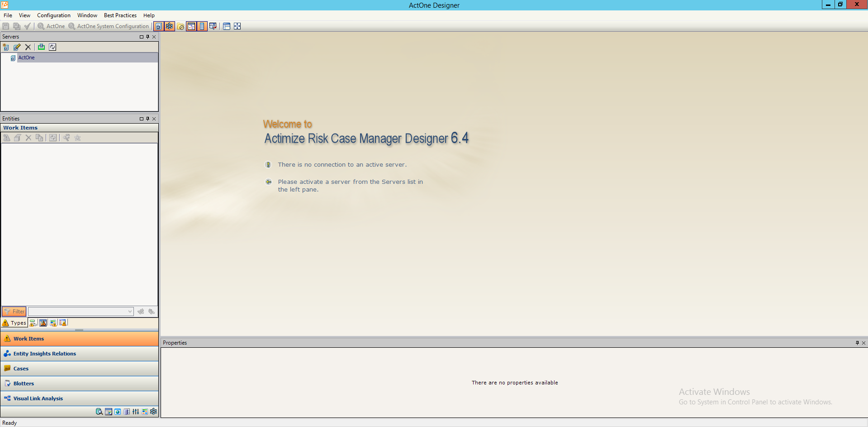
Task: Click the New Server icon in Servers pane
Action: tap(6, 47)
